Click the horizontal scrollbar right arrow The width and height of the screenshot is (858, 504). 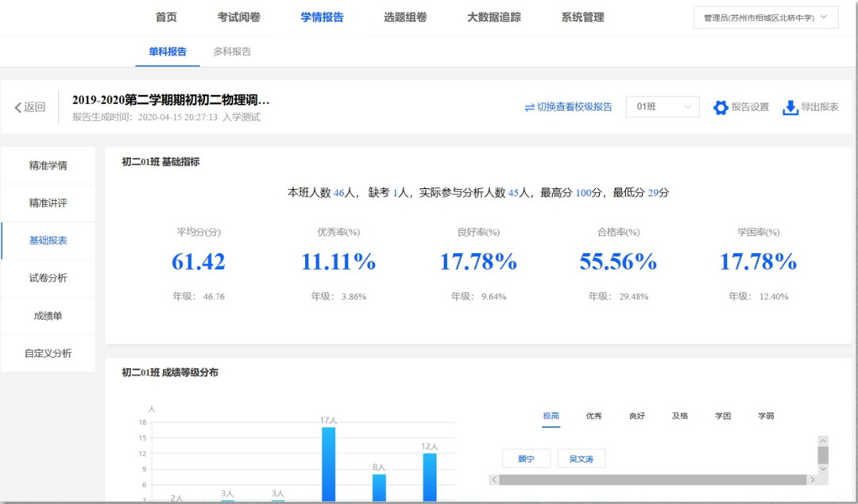[812, 480]
